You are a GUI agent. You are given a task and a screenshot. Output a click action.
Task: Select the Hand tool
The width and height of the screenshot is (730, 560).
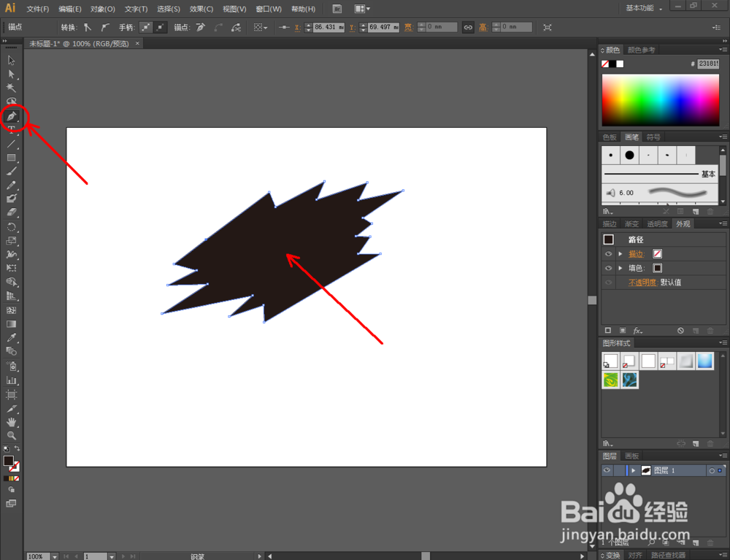point(11,422)
